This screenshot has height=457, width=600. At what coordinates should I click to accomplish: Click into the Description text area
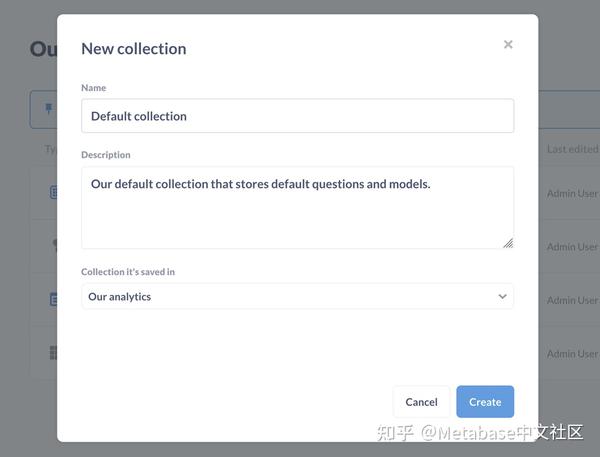pos(297,207)
